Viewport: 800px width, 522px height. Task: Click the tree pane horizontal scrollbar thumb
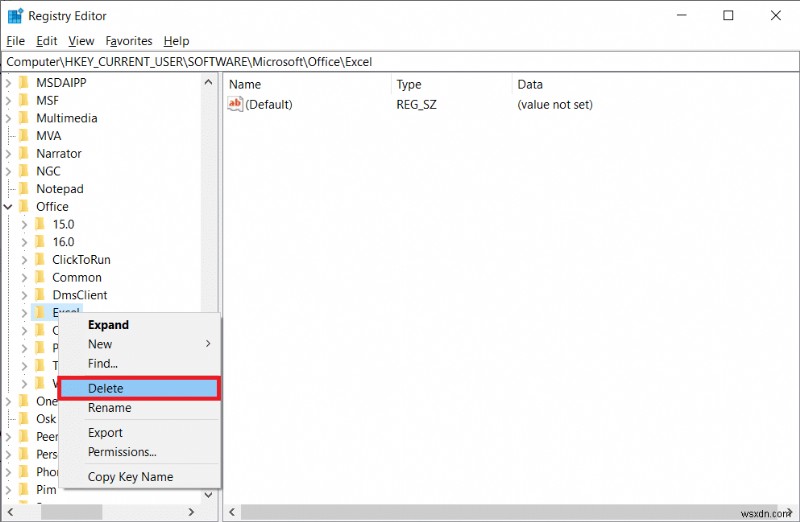(x=71, y=511)
